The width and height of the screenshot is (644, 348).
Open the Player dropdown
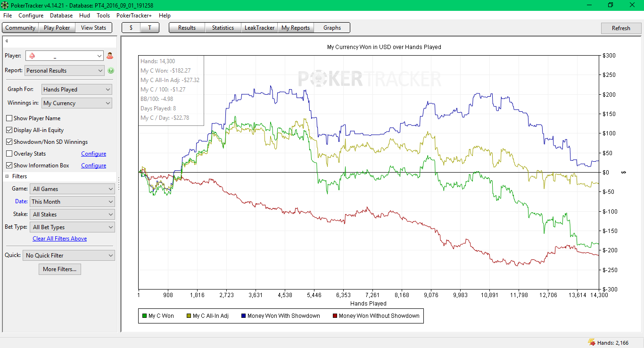coord(64,56)
